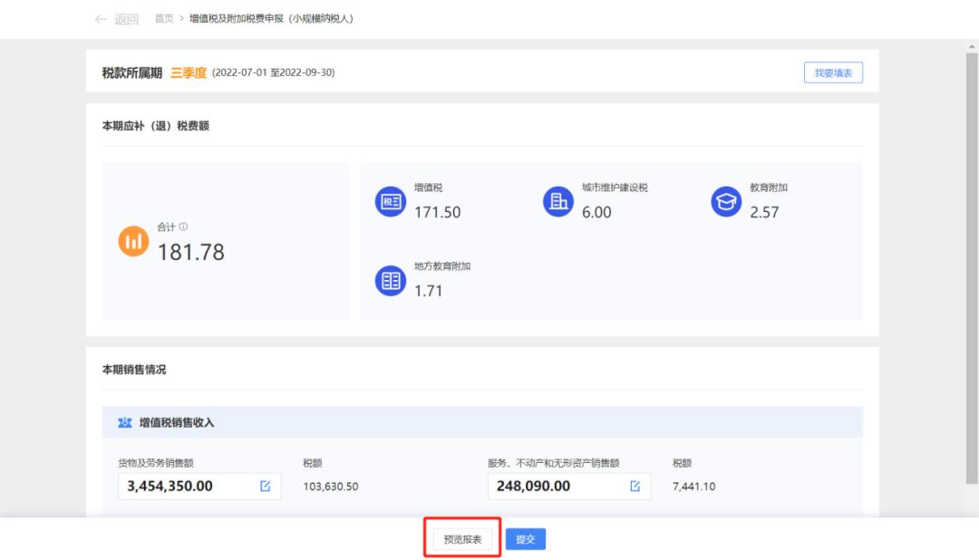Edit 服务、不动产和无形资产销售额 via pencil icon
Image resolution: width=979 pixels, height=560 pixels.
pyautogui.click(x=635, y=487)
